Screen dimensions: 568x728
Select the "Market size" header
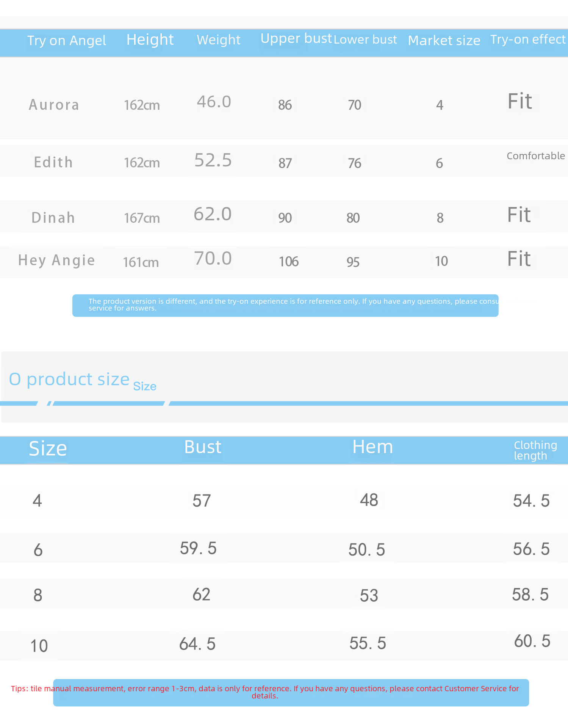(x=444, y=41)
